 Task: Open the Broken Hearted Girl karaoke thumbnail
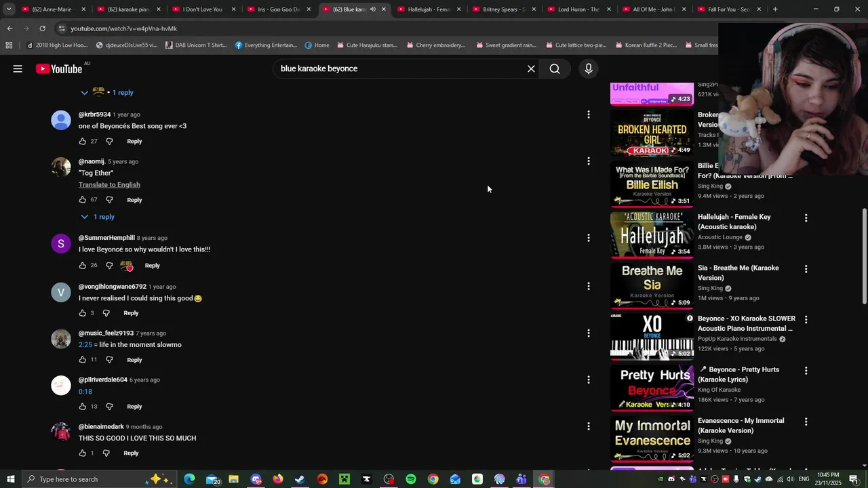tap(652, 132)
